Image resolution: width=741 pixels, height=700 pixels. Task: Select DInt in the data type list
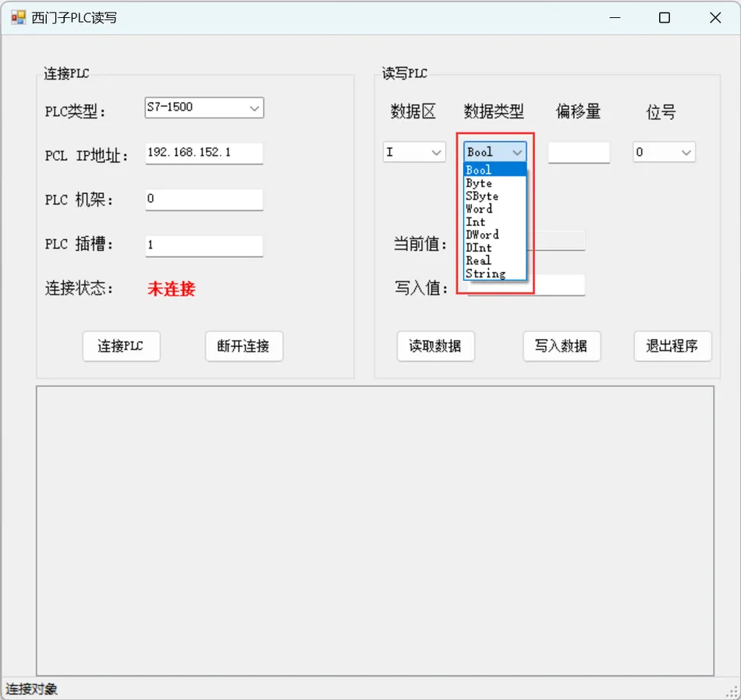click(495, 248)
